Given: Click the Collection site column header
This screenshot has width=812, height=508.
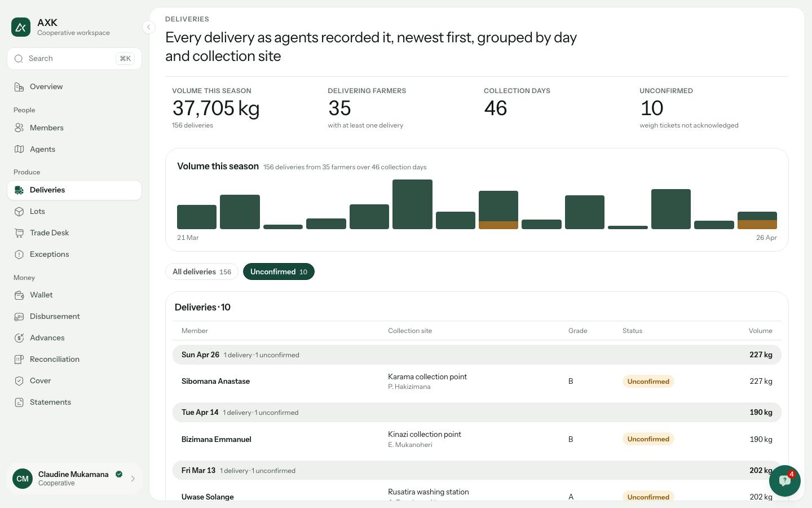Looking at the screenshot, I should pyautogui.click(x=410, y=331).
